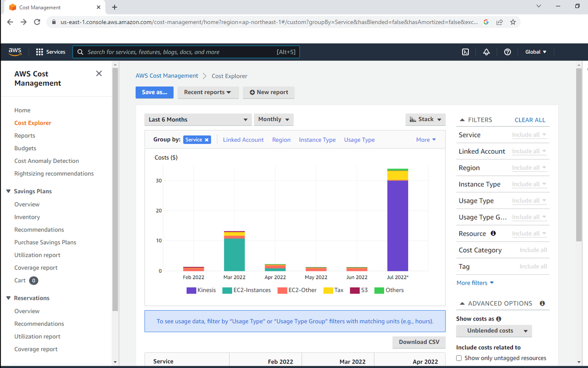
Task: Click the Advanced Options info icon
Action: [542, 303]
